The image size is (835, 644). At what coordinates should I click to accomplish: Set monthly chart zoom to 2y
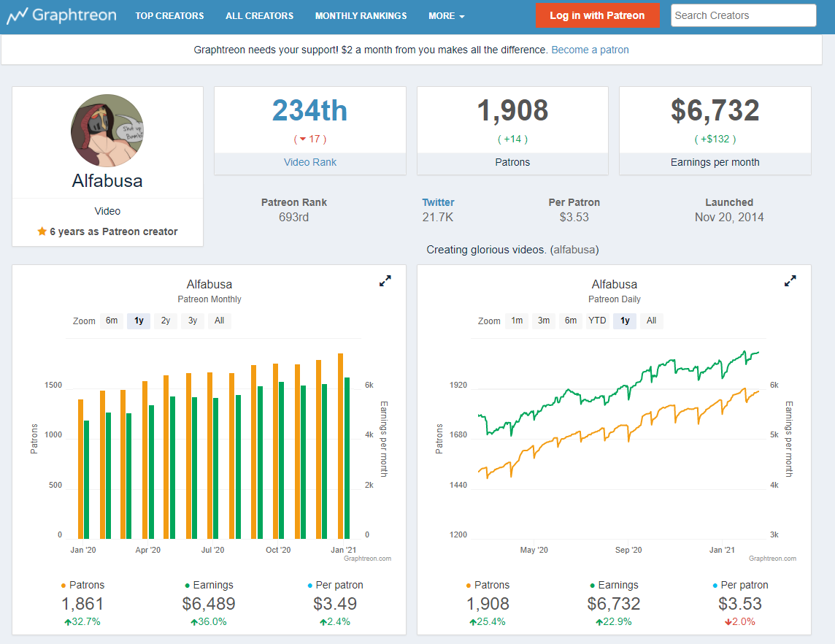pyautogui.click(x=166, y=321)
